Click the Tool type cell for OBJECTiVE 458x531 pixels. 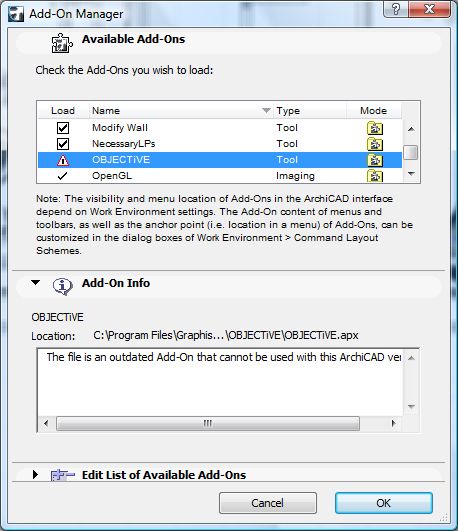click(x=287, y=160)
